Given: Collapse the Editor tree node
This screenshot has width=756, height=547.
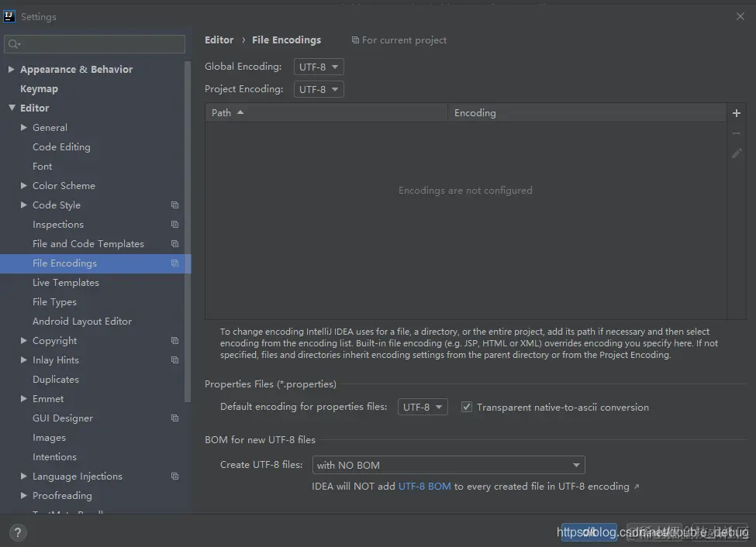Looking at the screenshot, I should pyautogui.click(x=12, y=108).
